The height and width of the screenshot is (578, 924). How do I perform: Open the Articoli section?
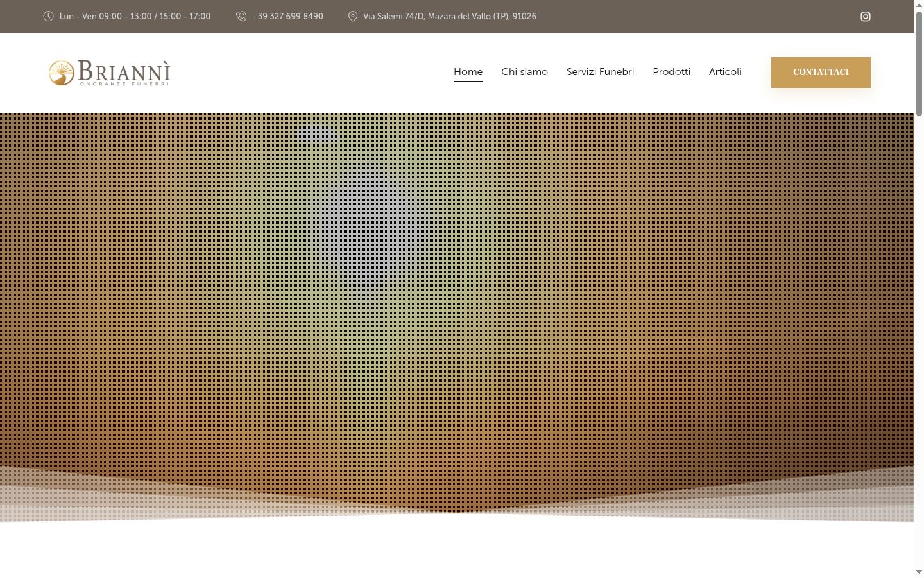(725, 72)
